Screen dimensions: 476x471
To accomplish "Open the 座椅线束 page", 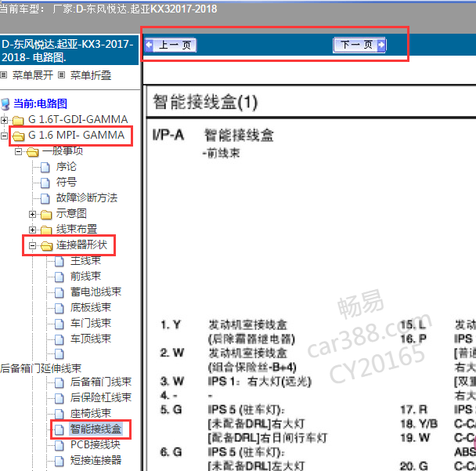I will point(91,413).
